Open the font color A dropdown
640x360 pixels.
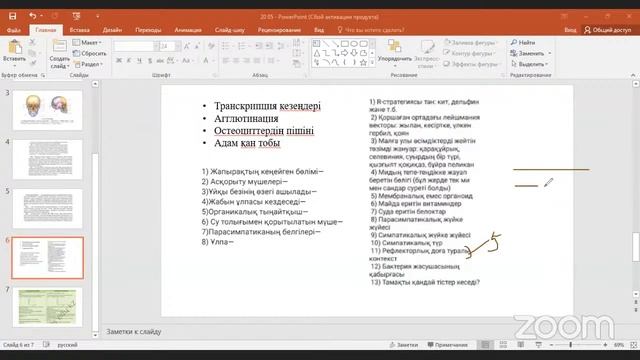point(213,61)
